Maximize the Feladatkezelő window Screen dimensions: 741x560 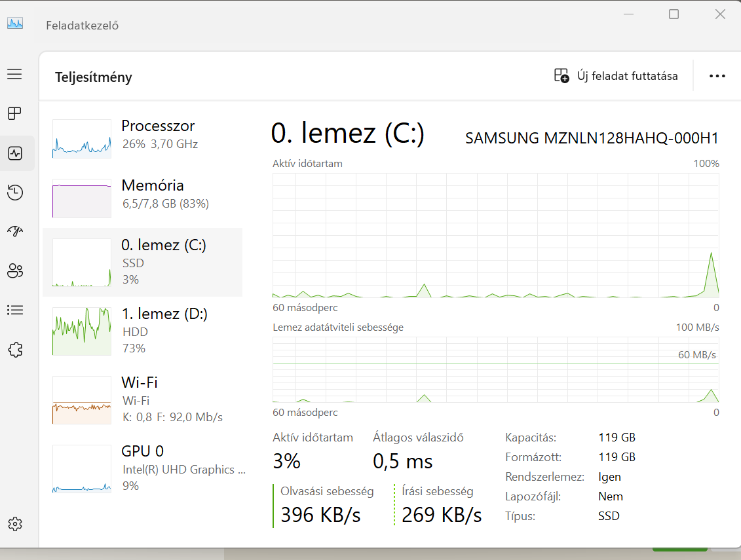674,14
